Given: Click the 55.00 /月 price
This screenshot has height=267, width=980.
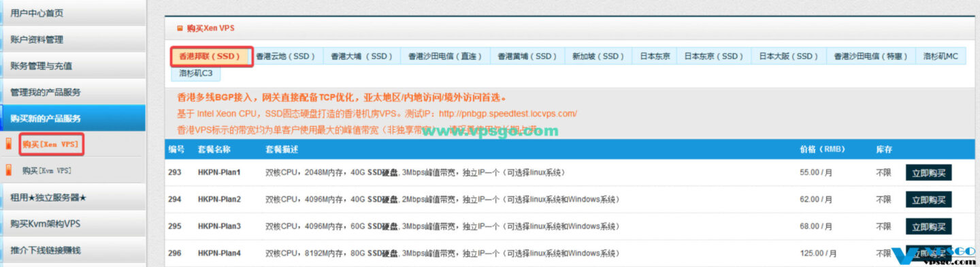Looking at the screenshot, I should tap(816, 172).
